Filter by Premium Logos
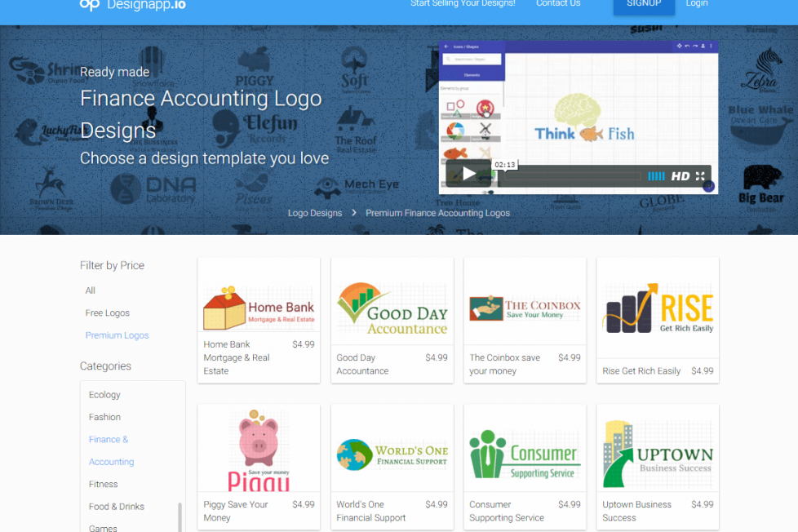This screenshot has width=798, height=532. coord(117,335)
